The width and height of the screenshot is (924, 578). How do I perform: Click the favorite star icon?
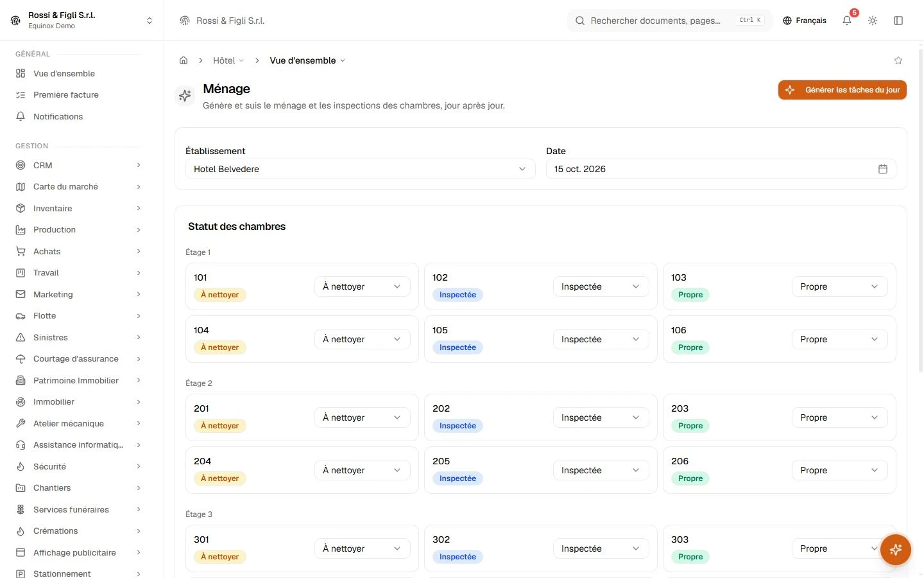tap(898, 60)
